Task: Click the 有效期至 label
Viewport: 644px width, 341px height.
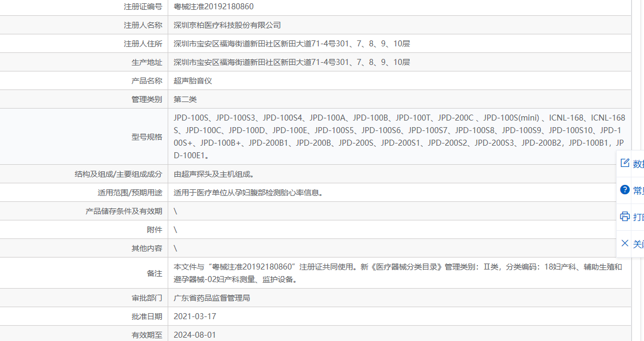Action: pyautogui.click(x=146, y=335)
